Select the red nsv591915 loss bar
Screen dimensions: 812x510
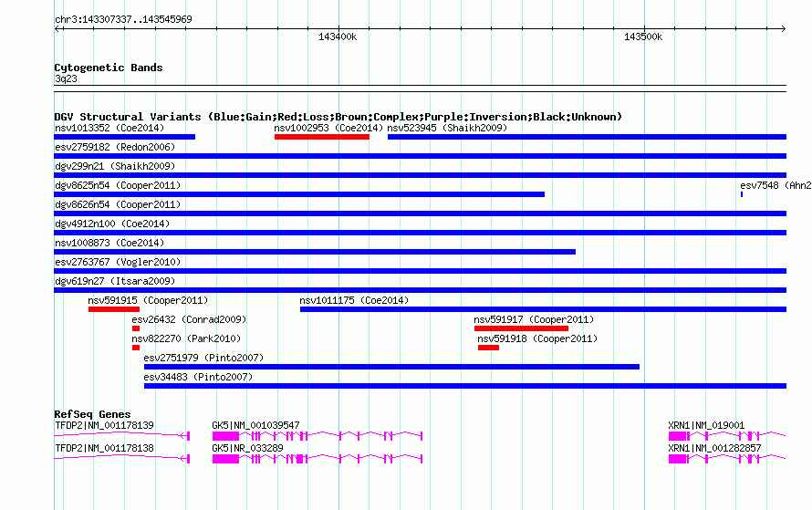click(x=114, y=309)
